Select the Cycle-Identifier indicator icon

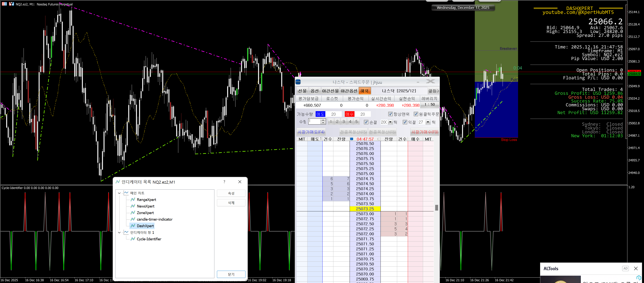133,239
